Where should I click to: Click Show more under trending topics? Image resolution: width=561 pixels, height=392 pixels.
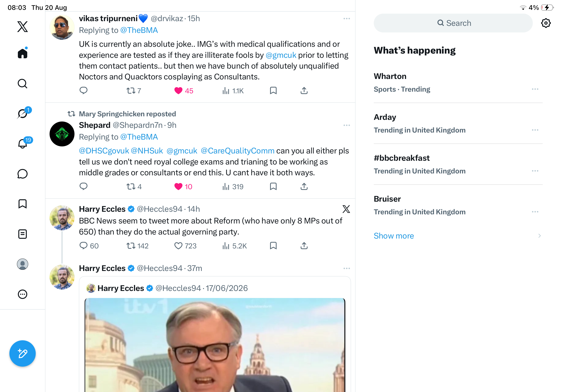click(x=393, y=235)
